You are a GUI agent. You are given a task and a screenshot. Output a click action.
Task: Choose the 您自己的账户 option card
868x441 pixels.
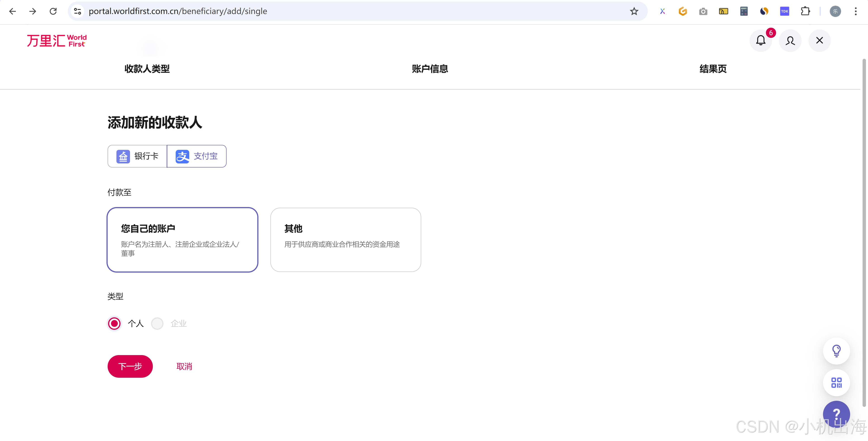click(182, 240)
